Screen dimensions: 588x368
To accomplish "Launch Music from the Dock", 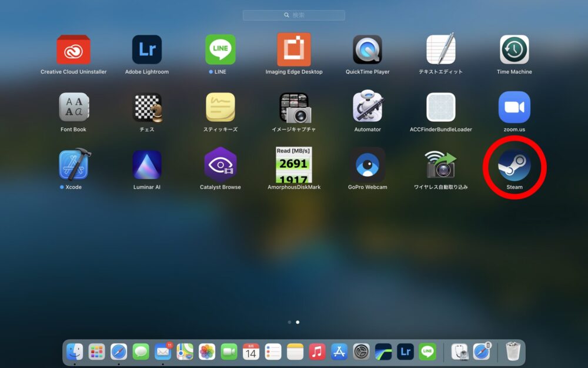I will tap(318, 352).
